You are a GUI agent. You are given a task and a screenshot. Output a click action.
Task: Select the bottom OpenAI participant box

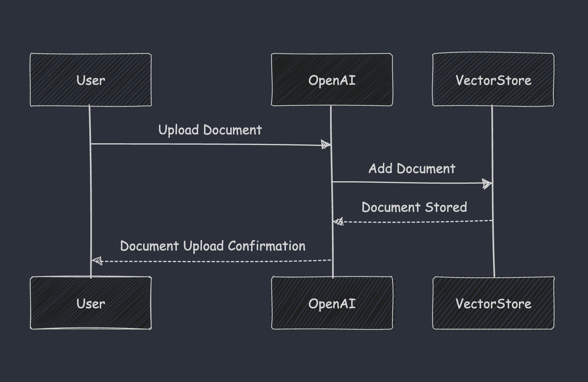332,303
